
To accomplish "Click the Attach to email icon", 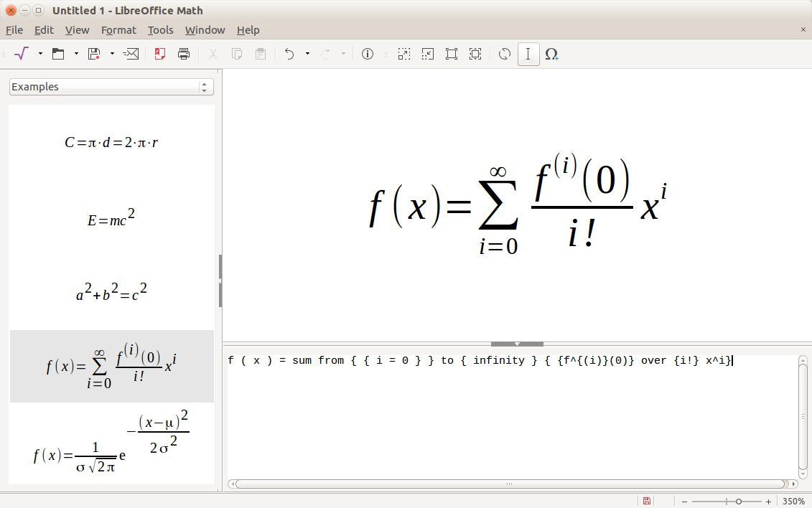I will click(131, 54).
